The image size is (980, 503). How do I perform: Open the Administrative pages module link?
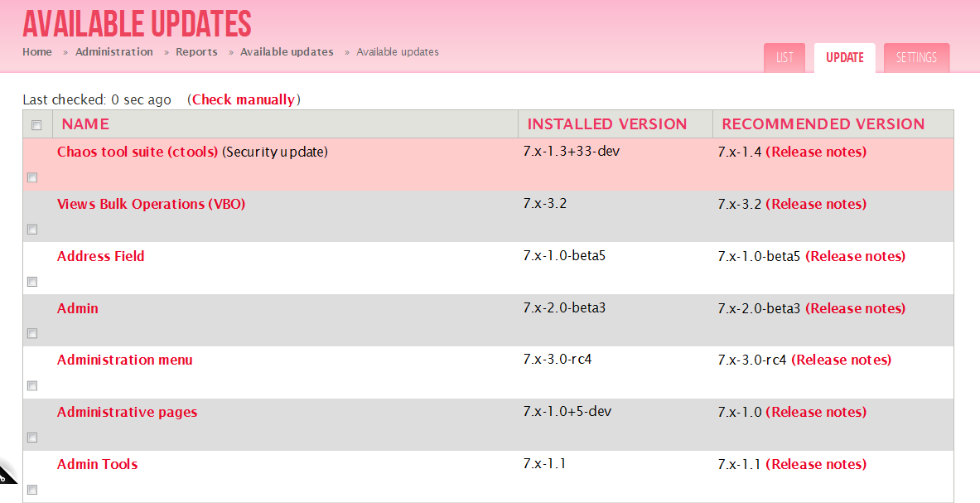click(128, 413)
